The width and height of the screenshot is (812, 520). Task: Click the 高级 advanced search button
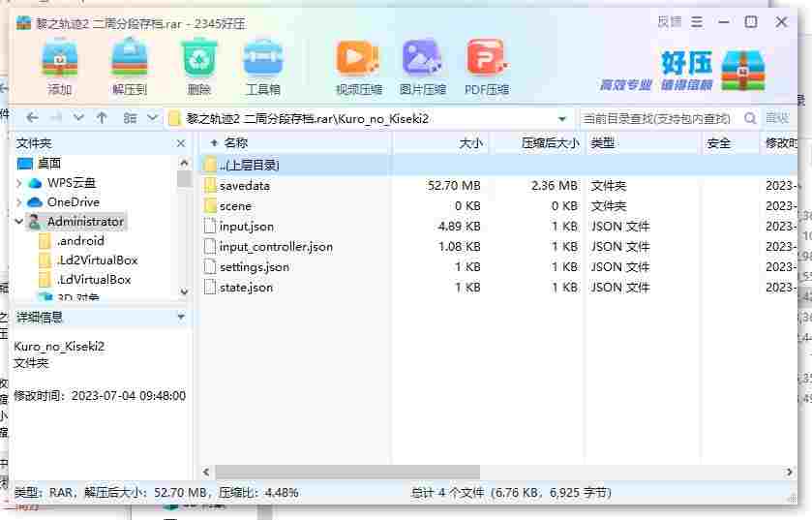(x=777, y=118)
